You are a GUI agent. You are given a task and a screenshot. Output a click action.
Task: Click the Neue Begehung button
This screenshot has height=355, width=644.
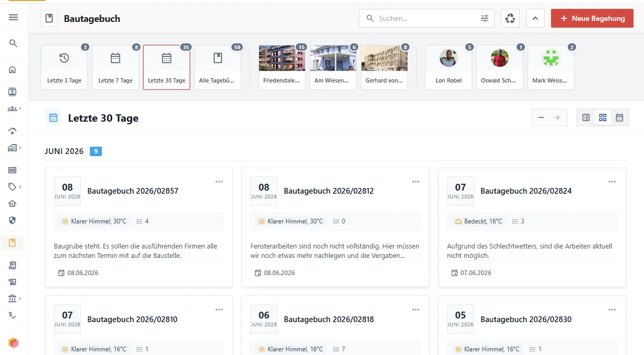[592, 18]
